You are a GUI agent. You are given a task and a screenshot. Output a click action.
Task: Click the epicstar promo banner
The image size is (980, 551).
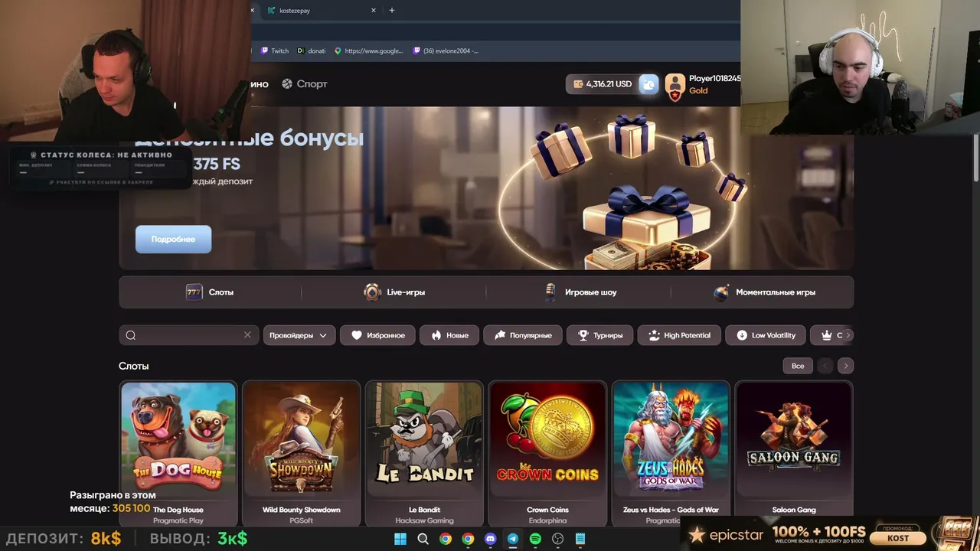click(830, 534)
